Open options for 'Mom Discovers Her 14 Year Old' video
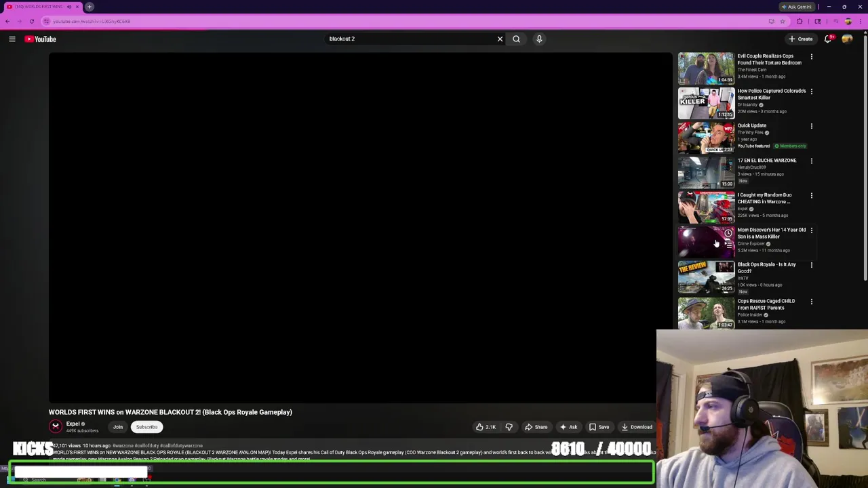 [x=811, y=230]
